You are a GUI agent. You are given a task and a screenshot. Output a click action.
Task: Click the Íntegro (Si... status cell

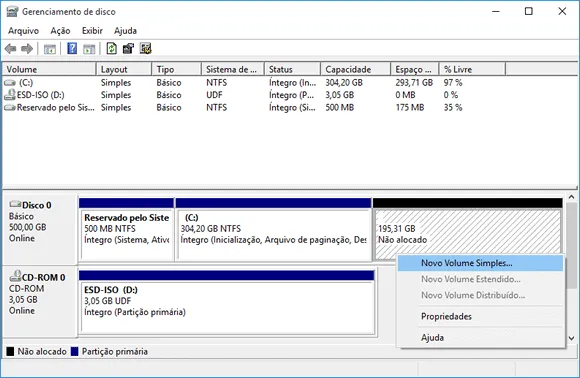click(x=292, y=108)
